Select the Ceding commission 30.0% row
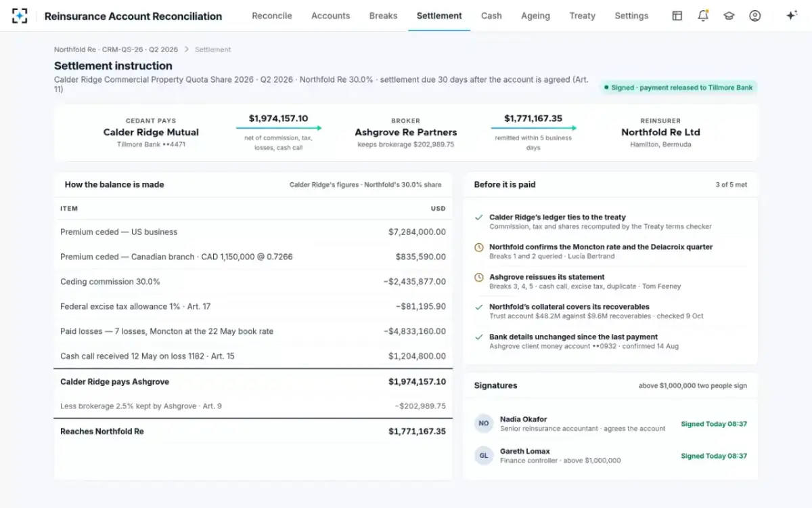Viewport: 812px width, 508px height. [x=253, y=282]
